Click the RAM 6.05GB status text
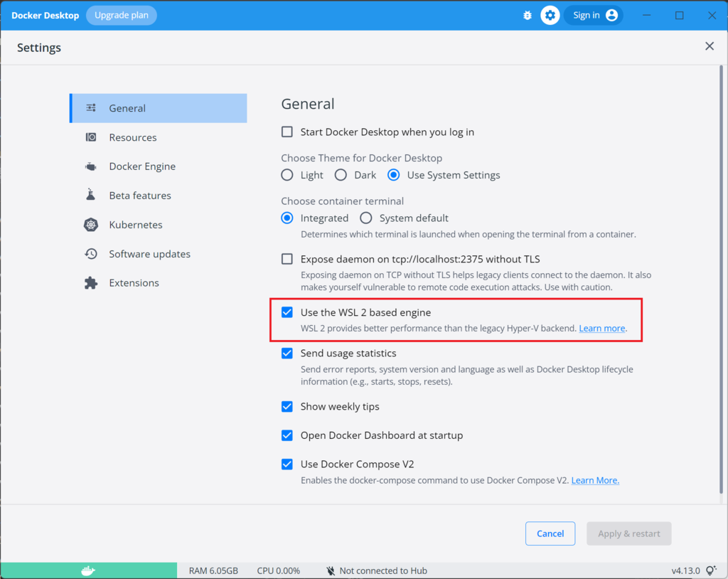This screenshot has width=728, height=579. pos(213,570)
